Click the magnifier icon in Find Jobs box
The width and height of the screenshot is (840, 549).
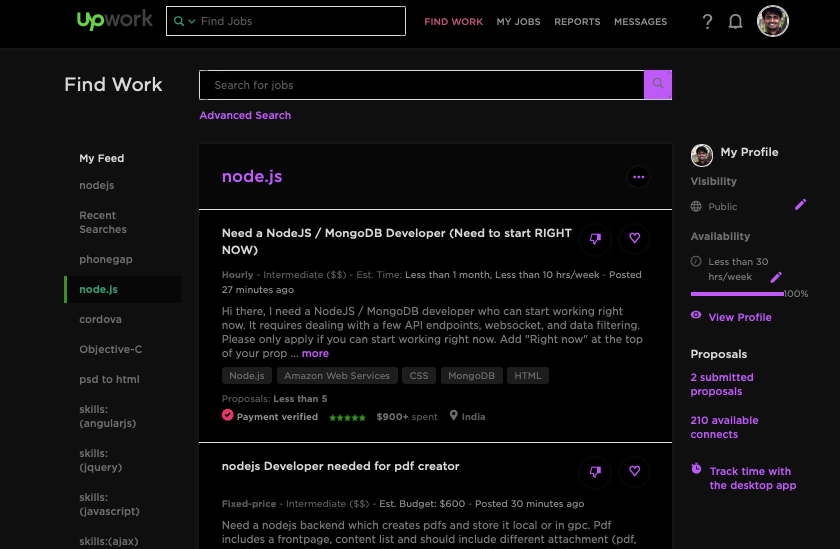click(179, 21)
